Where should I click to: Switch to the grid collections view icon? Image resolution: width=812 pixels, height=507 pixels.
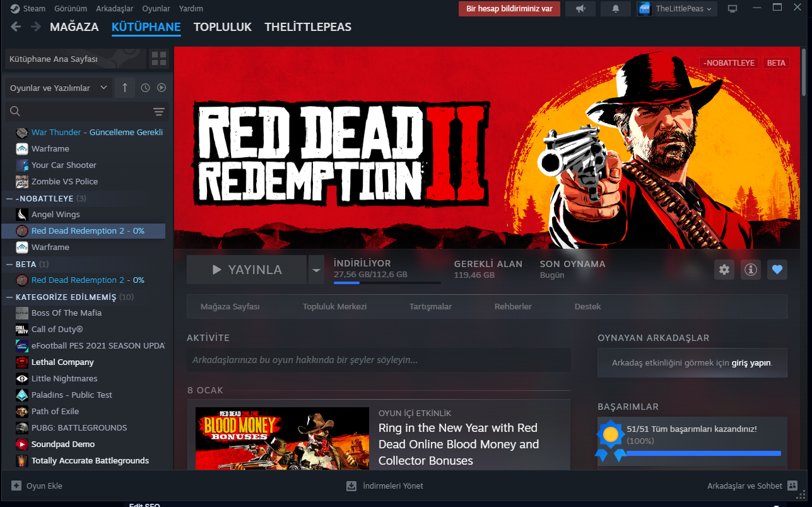point(159,59)
